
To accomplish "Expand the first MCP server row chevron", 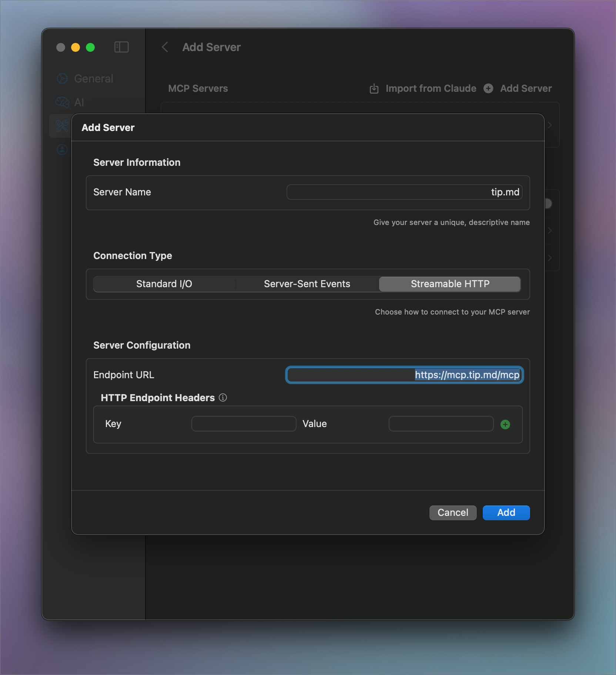I will click(x=550, y=125).
